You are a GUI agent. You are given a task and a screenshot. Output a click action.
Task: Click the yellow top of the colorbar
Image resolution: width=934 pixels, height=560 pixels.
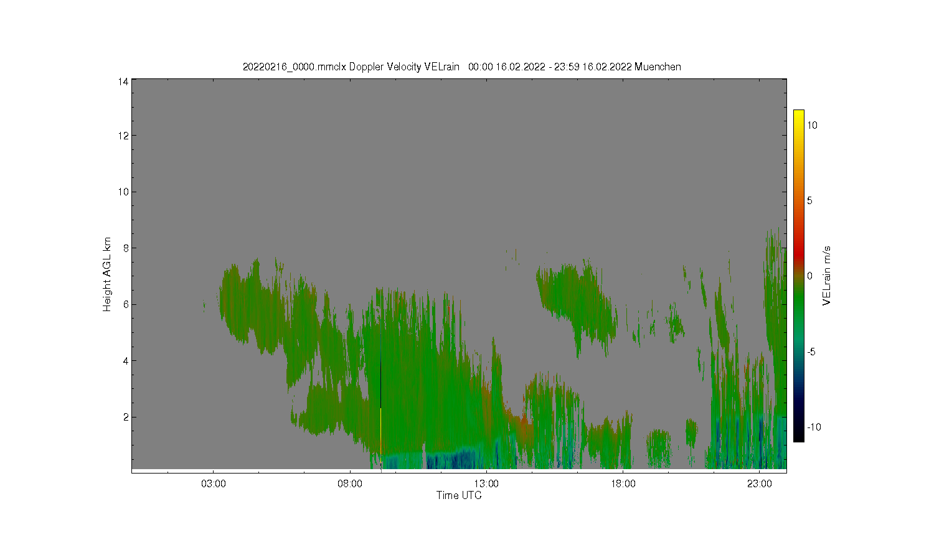[798, 115]
